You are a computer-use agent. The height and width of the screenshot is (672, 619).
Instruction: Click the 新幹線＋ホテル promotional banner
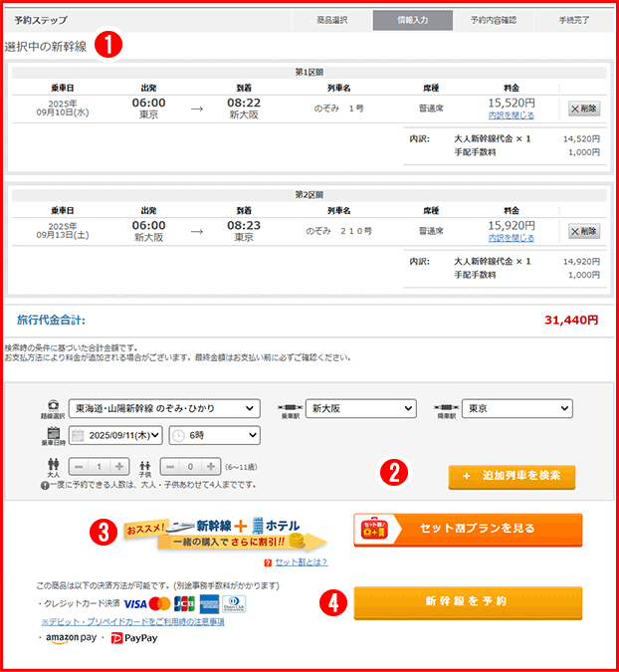226,534
